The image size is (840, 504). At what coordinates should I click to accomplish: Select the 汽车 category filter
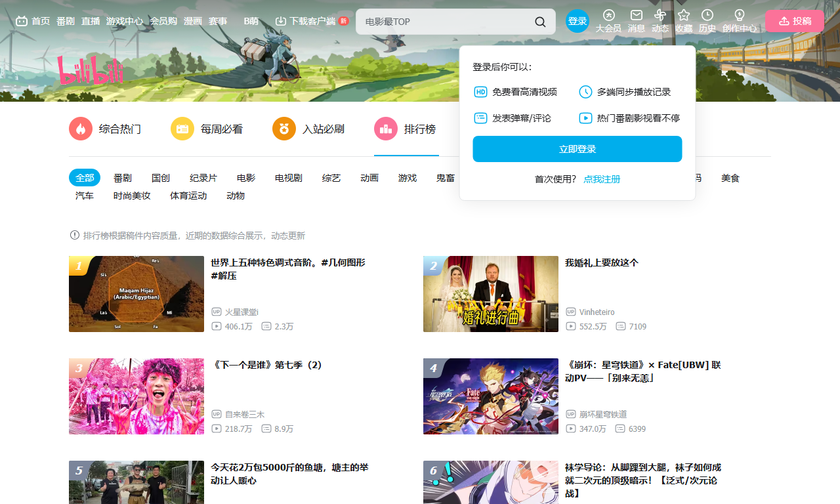tap(85, 196)
